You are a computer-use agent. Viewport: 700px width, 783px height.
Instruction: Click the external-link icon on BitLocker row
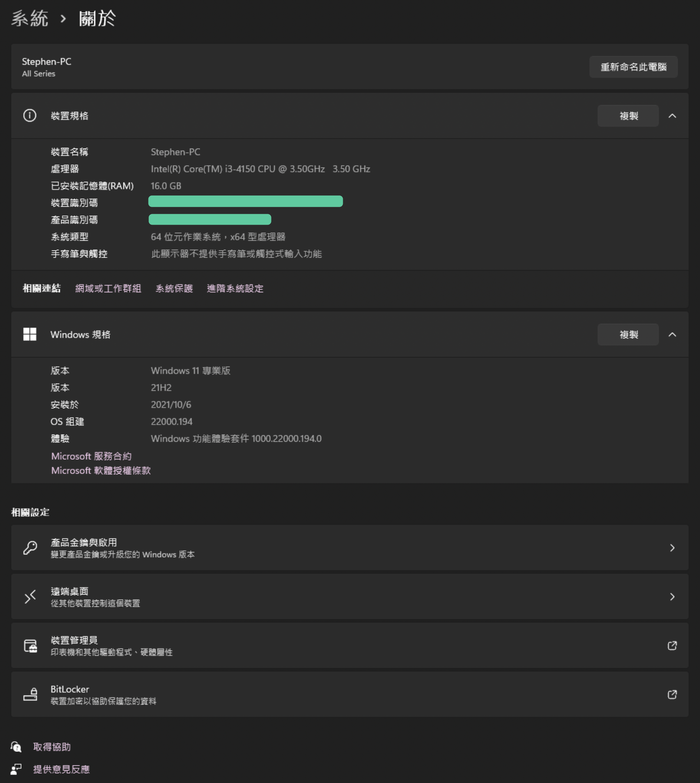pos(672,694)
